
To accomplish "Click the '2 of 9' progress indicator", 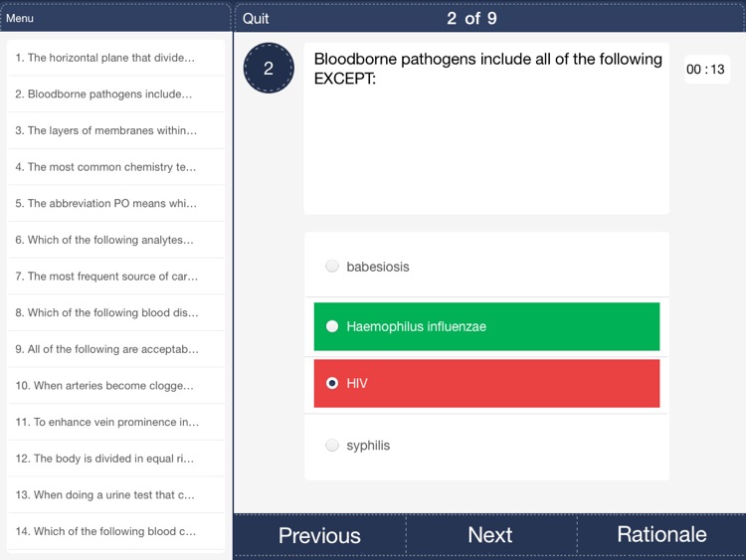I will click(471, 19).
